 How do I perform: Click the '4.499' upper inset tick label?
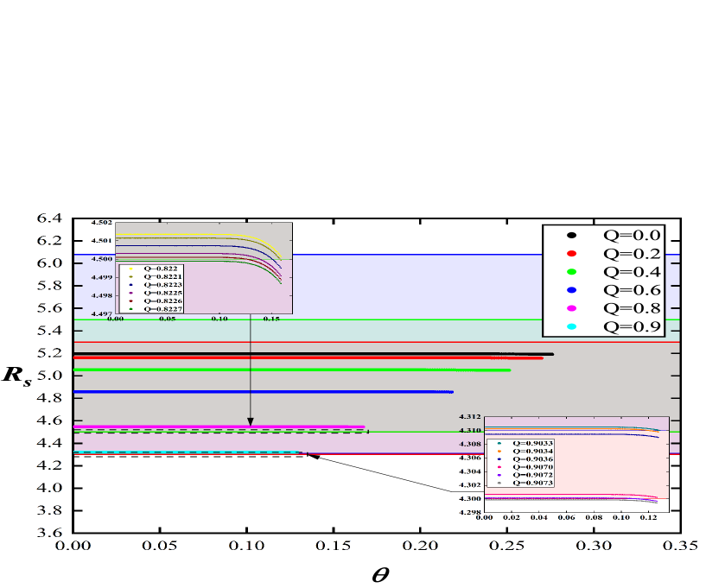[101, 277]
